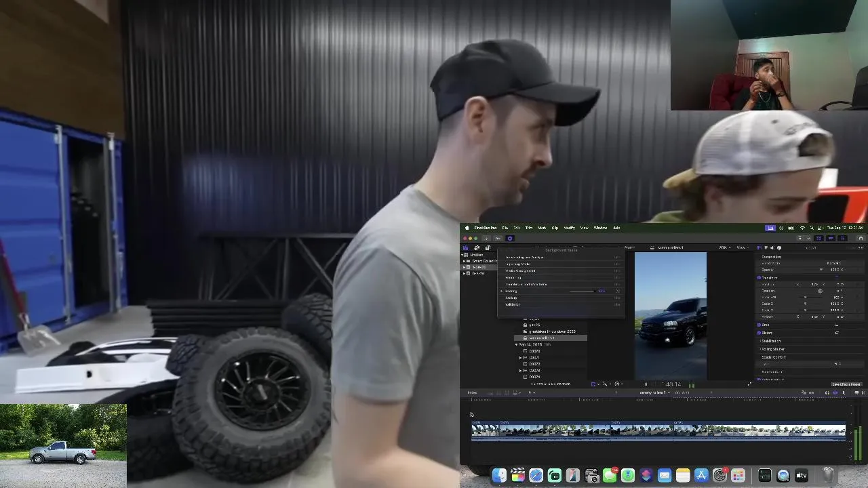Open the sammy rollers 1 project dropdown
This screenshot has height=488, width=868.
click(x=655, y=392)
